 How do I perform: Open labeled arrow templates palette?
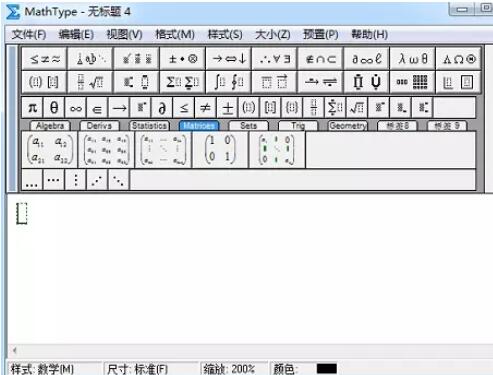[x=321, y=82]
